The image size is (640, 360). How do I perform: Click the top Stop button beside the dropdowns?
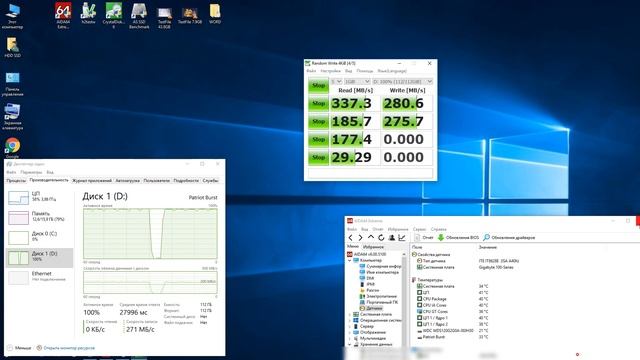[x=318, y=85]
